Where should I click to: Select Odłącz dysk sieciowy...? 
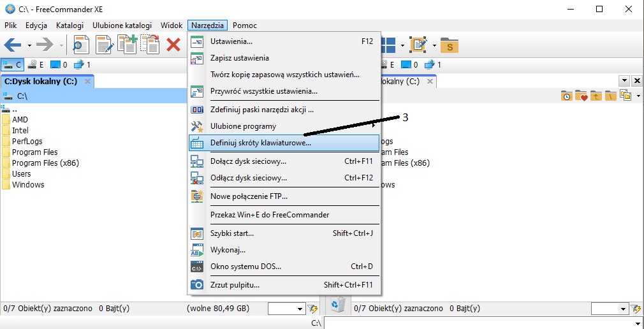coord(284,178)
